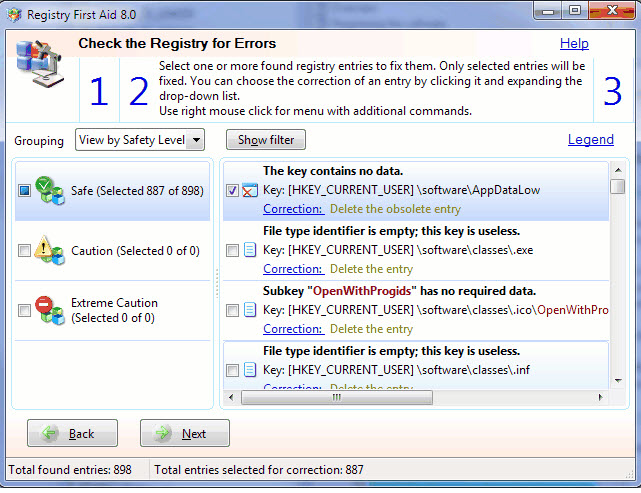
Task: Open Correction options for .ico entry
Action: [x=293, y=329]
